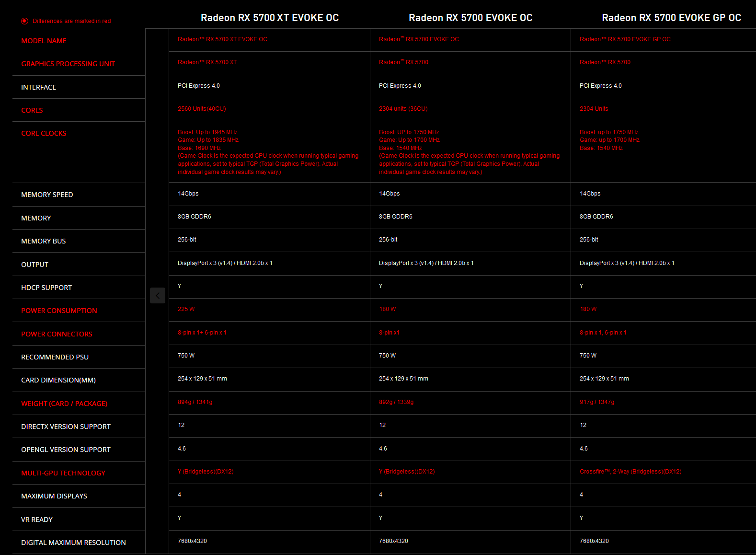Select the CORE CLOCKS row label
Image resolution: width=756 pixels, height=555 pixels.
click(x=44, y=133)
